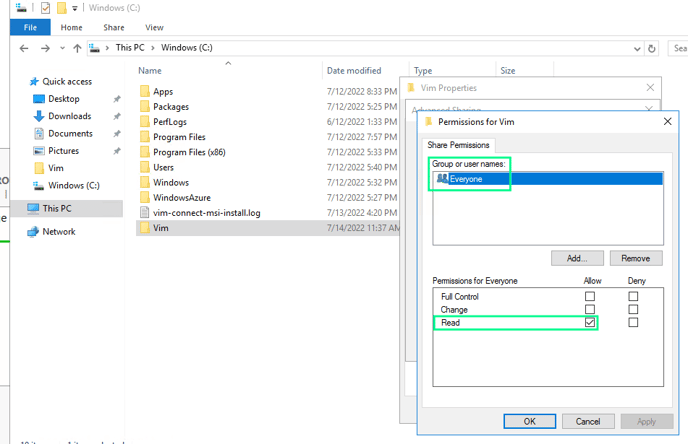The image size is (688, 444).
Task: Click the Add... button
Action: pyautogui.click(x=576, y=258)
